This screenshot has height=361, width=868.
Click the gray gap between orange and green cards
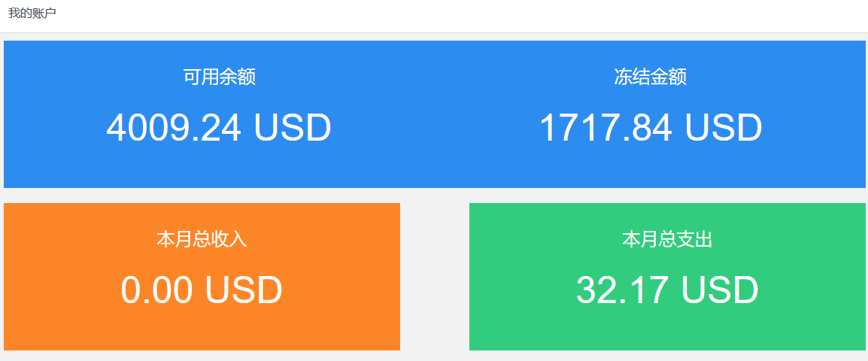pos(435,277)
